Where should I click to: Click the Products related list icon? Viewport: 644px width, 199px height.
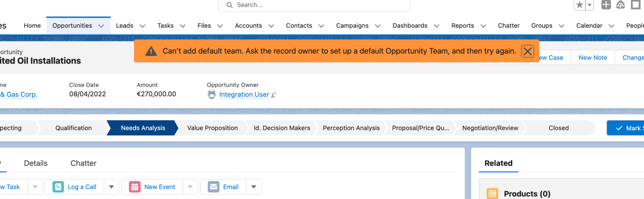pyautogui.click(x=492, y=194)
